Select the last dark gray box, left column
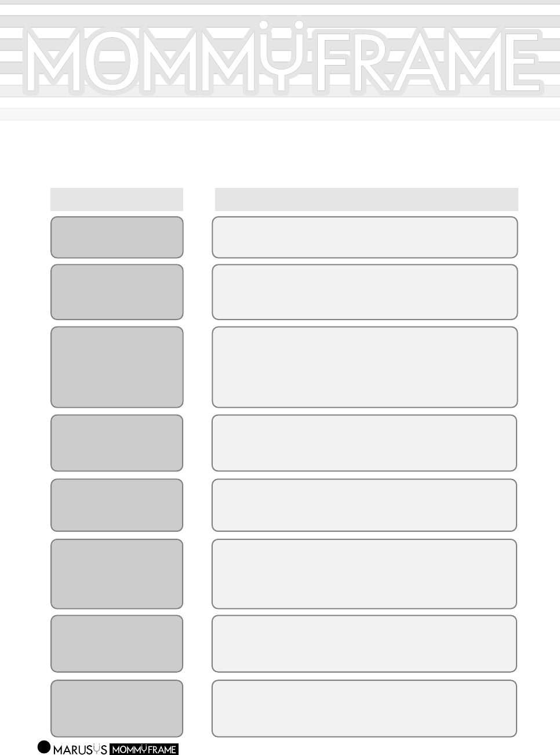 pos(117,708)
